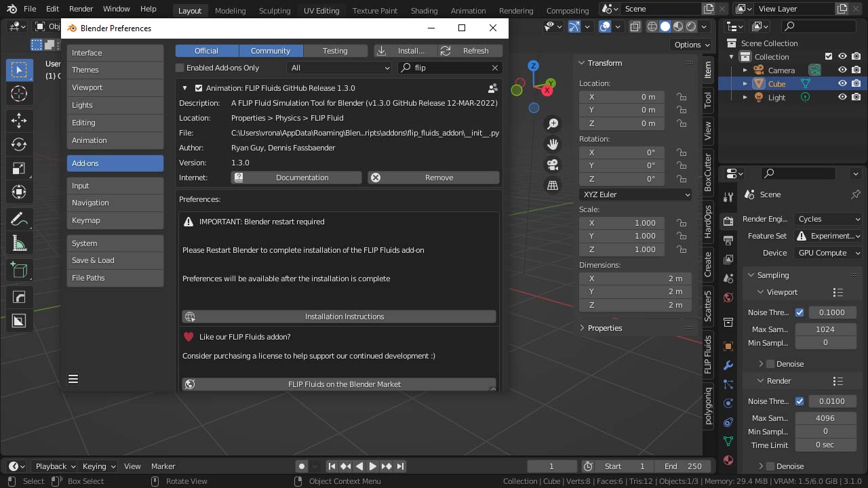The image size is (868, 488).
Task: Jump to the end frame playback button
Action: tap(401, 466)
